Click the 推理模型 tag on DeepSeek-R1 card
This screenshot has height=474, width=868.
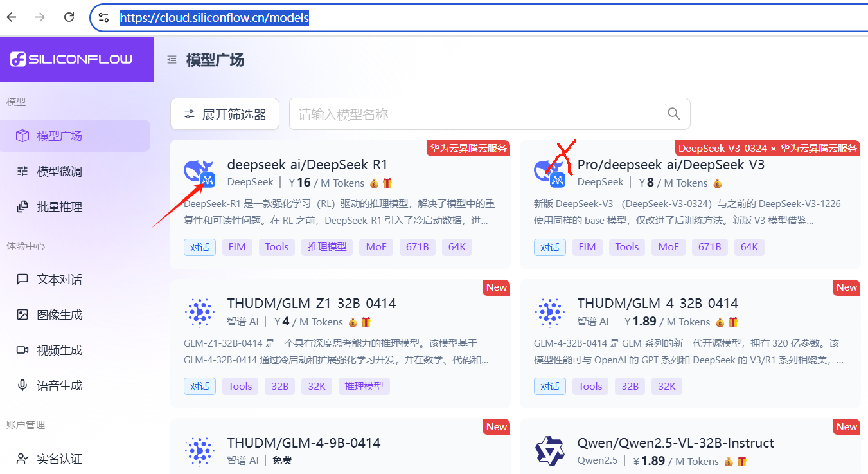coord(327,246)
